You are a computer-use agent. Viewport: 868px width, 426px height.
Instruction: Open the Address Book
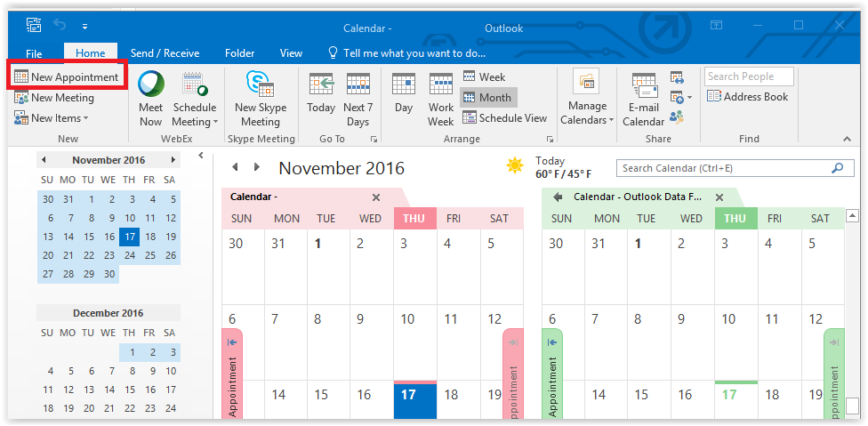pos(747,97)
